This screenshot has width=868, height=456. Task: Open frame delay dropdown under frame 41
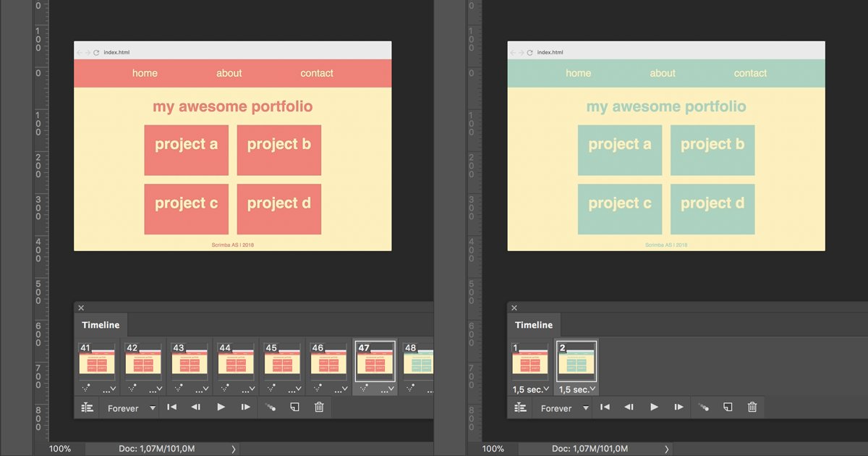[110, 389]
